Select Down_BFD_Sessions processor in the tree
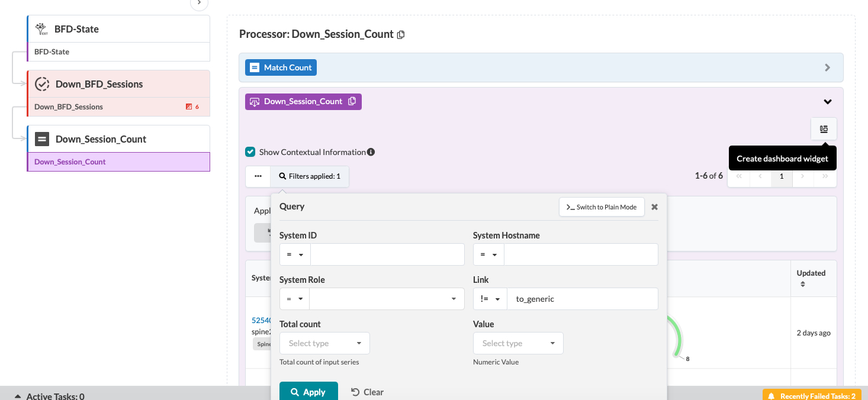 tap(118, 84)
